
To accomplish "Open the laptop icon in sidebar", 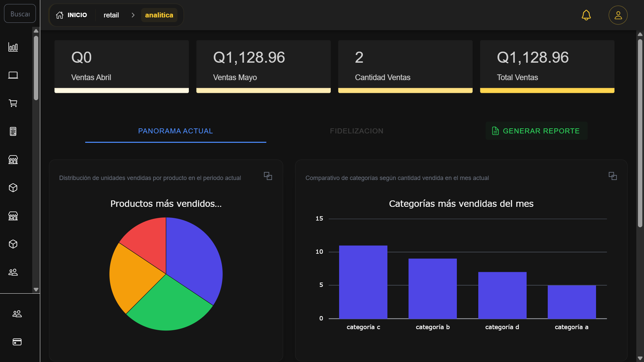I will (x=13, y=75).
